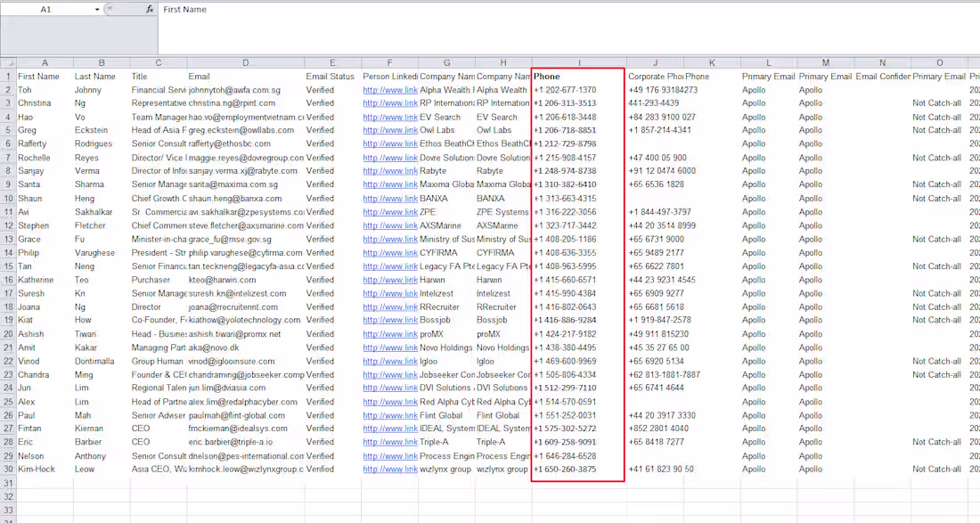The width and height of the screenshot is (980, 523).
Task: Open LinkedIn link in Eric Barbier's row
Action: (x=390, y=442)
